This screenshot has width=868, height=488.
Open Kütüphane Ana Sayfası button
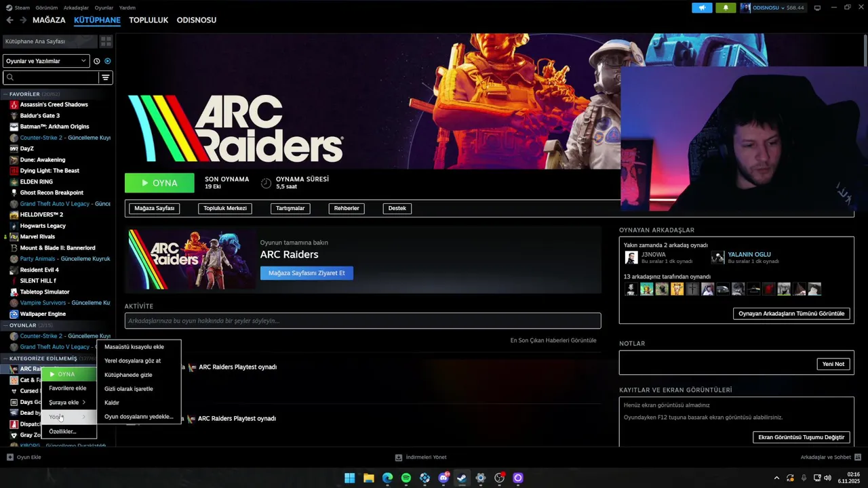tap(49, 41)
